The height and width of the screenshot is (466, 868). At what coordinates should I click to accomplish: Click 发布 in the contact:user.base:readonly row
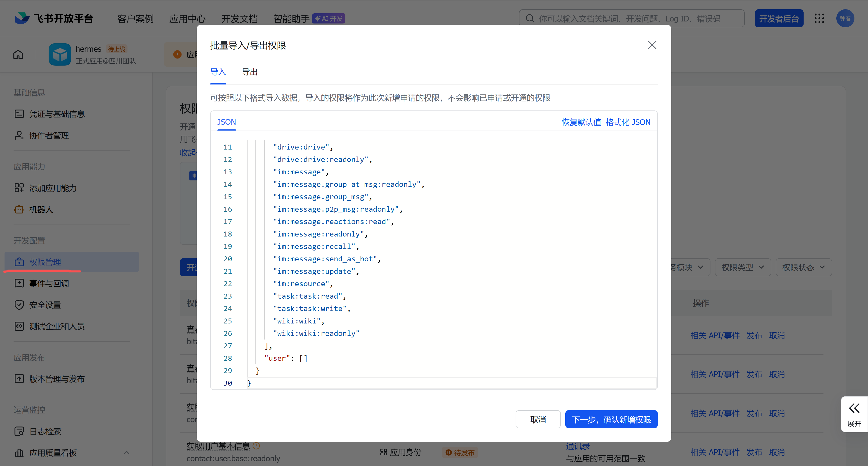(x=754, y=452)
